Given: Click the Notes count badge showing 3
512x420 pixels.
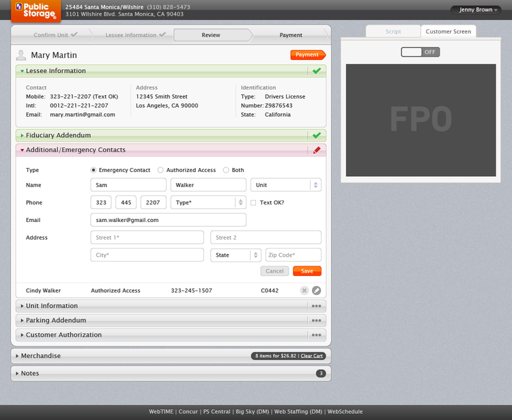Looking at the screenshot, I should coord(321,374).
